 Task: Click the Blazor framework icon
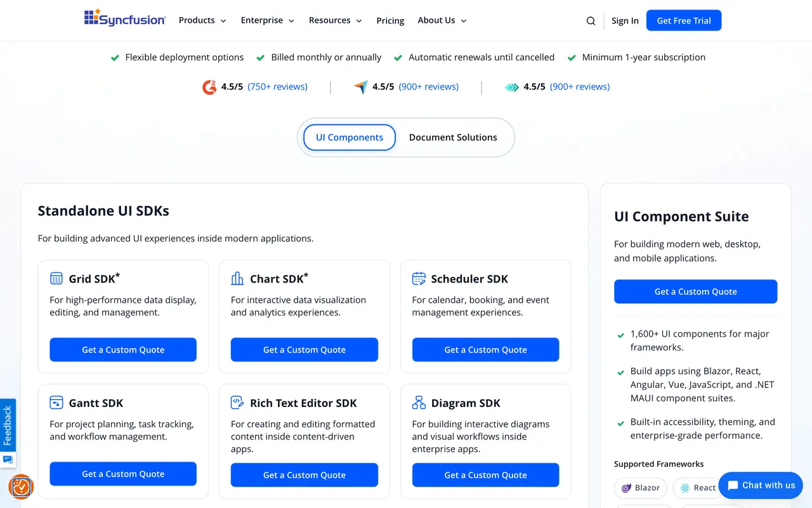pos(626,488)
